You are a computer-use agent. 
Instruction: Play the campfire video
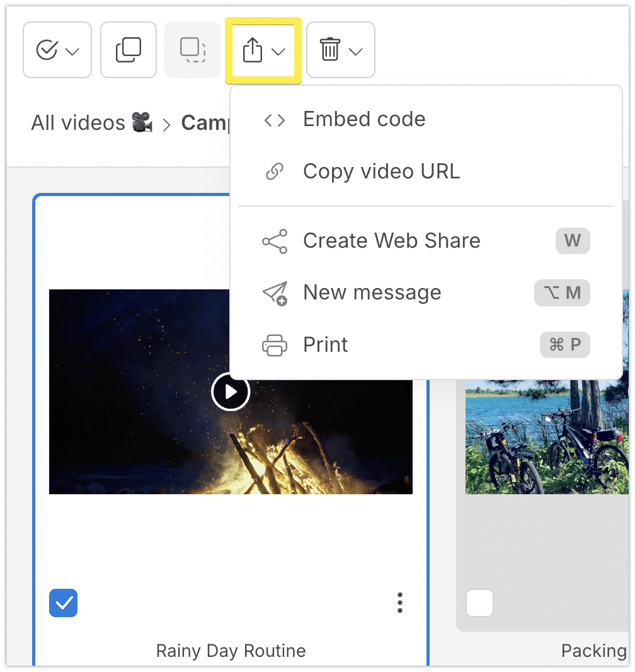(x=231, y=392)
